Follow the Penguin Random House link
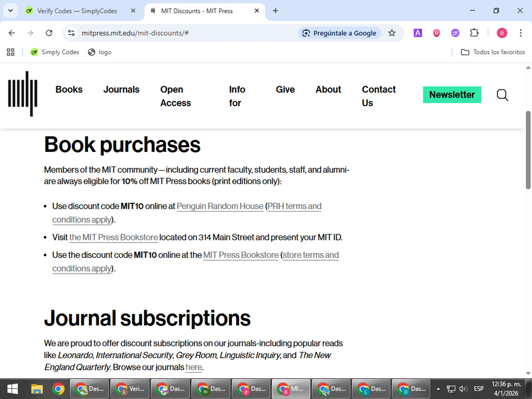This screenshot has height=399, width=532. click(220, 206)
